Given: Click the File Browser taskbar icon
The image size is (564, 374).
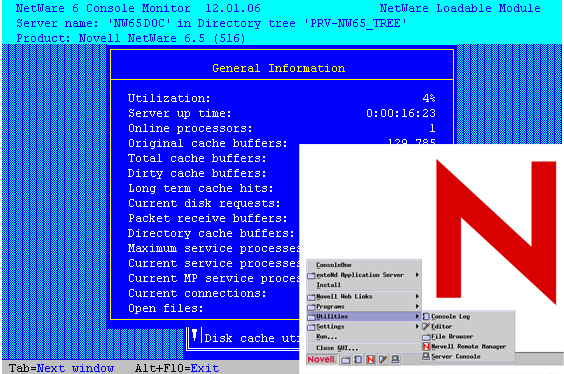Looking at the screenshot, I should (346, 360).
